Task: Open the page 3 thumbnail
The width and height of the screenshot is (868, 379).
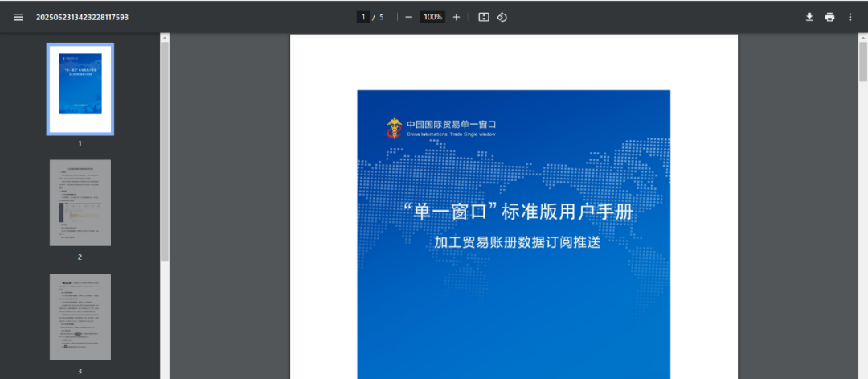Action: 80,316
